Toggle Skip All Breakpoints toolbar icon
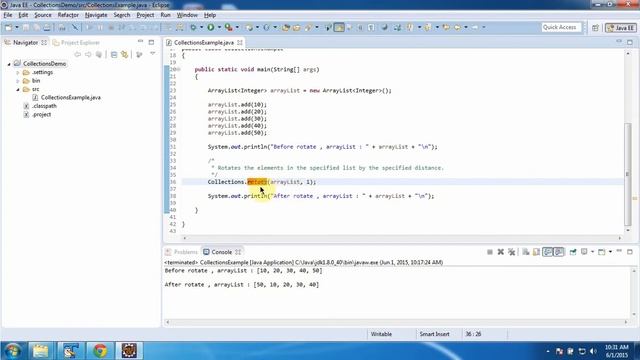The image size is (640, 360). pos(75,27)
